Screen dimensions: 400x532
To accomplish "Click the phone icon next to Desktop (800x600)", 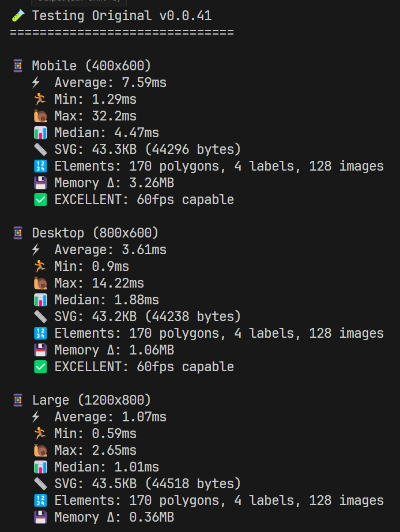I will click(x=18, y=233).
